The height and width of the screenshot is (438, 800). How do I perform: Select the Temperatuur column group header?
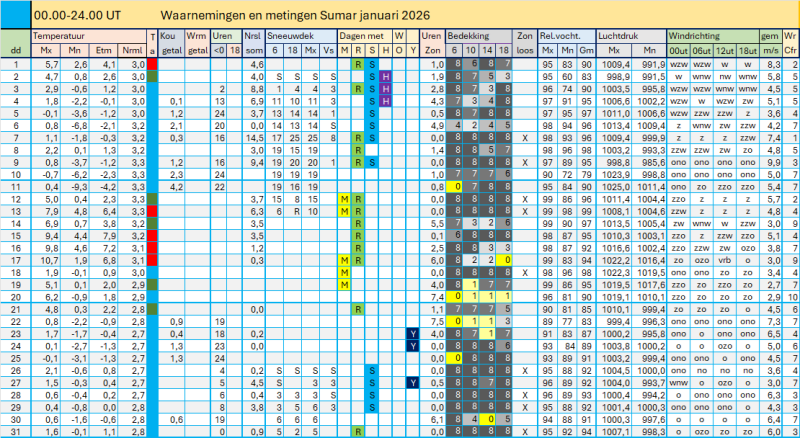click(x=89, y=36)
